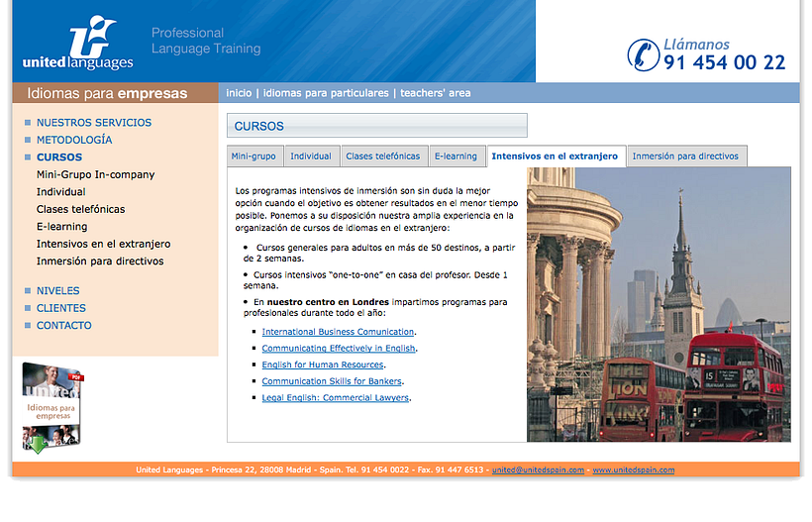This screenshot has height=522, width=812.
Task: Open the E-learning tab
Action: coord(456,157)
